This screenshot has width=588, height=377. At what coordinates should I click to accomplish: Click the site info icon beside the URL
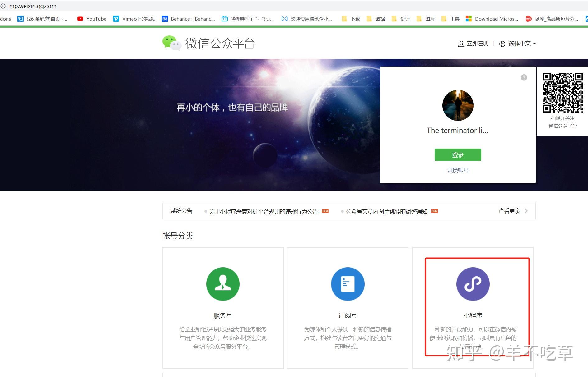click(3, 6)
